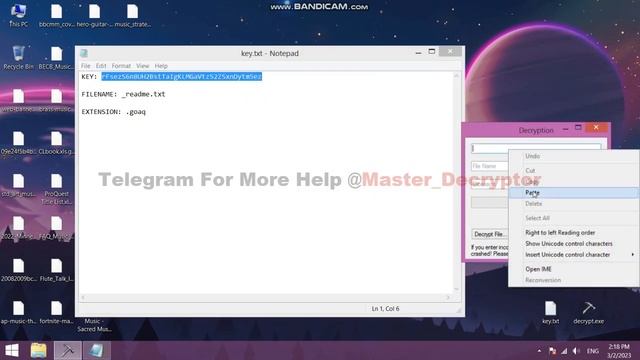The image size is (640, 360).
Task: Select the cd_art_mus... desktop file
Action: [18, 185]
